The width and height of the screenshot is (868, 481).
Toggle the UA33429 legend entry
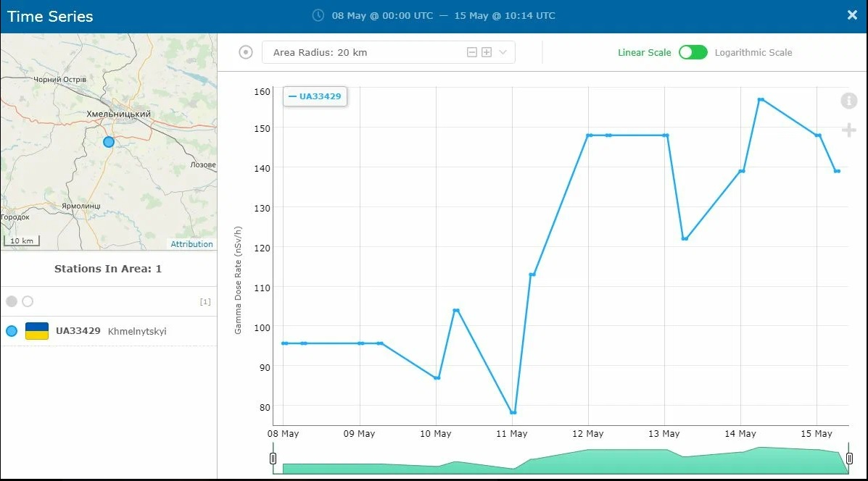tap(315, 96)
